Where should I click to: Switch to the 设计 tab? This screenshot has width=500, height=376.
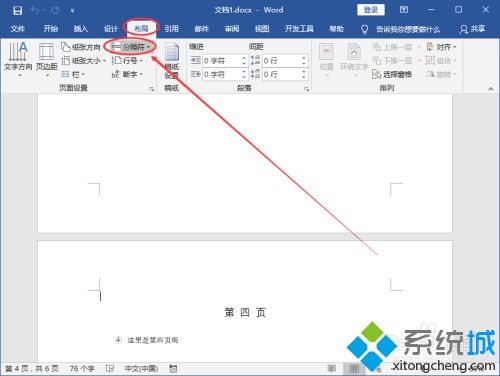coord(111,29)
